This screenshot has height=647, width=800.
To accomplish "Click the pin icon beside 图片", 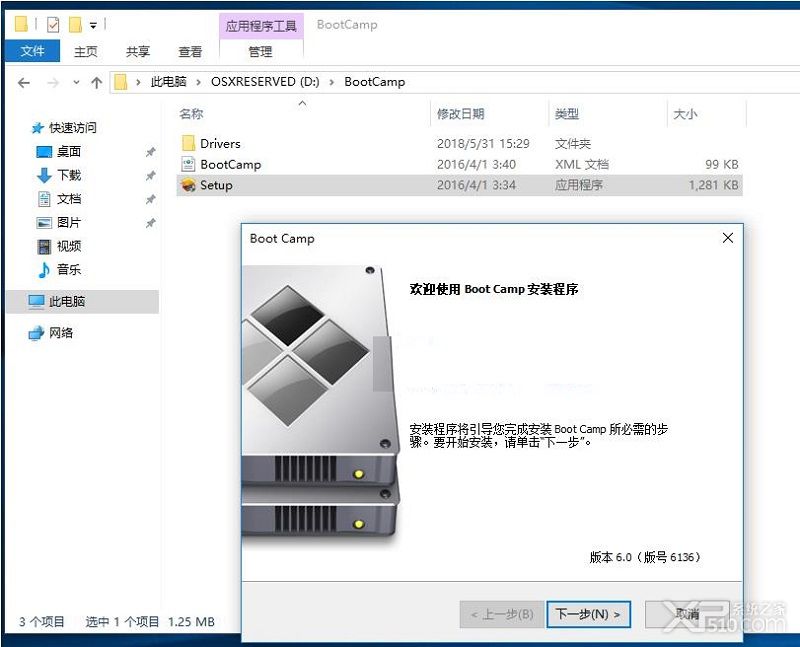I will point(151,223).
